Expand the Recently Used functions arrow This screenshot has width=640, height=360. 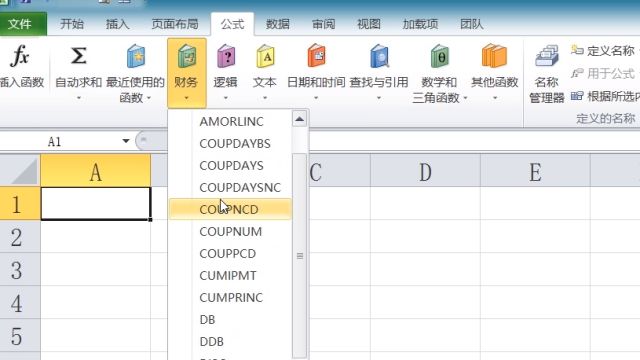[149, 98]
